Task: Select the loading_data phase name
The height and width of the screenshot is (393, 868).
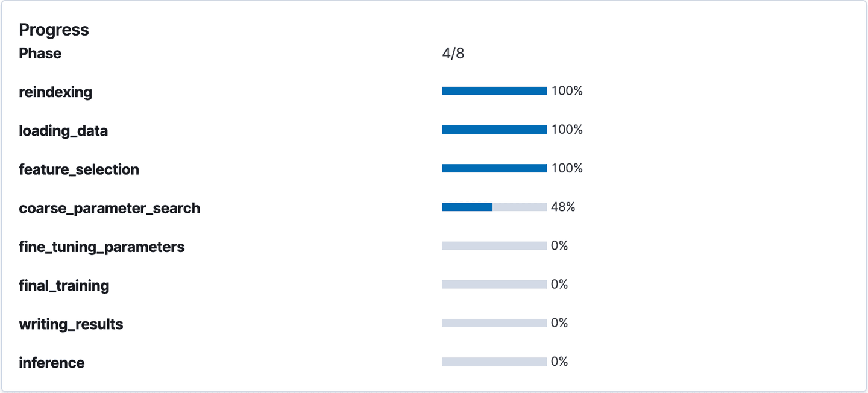Action: pyautogui.click(x=63, y=130)
